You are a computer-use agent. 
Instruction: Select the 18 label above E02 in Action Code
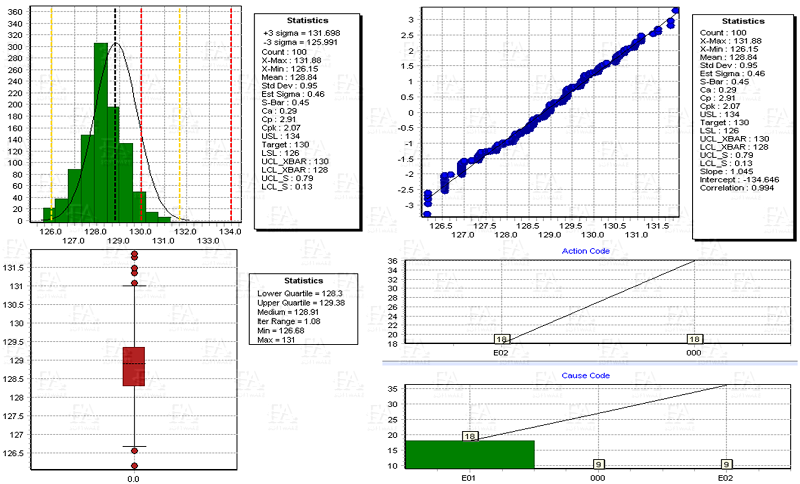[501, 339]
